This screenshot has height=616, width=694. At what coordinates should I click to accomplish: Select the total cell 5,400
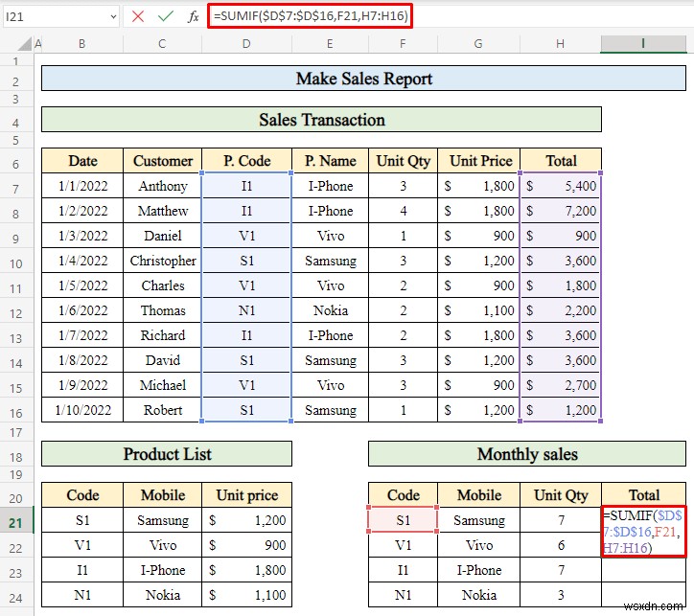pyautogui.click(x=561, y=186)
